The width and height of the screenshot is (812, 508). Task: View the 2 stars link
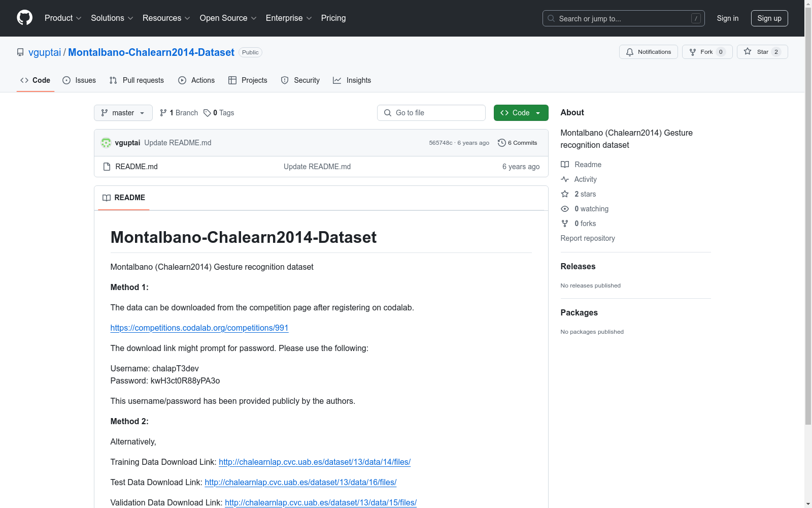pyautogui.click(x=579, y=194)
